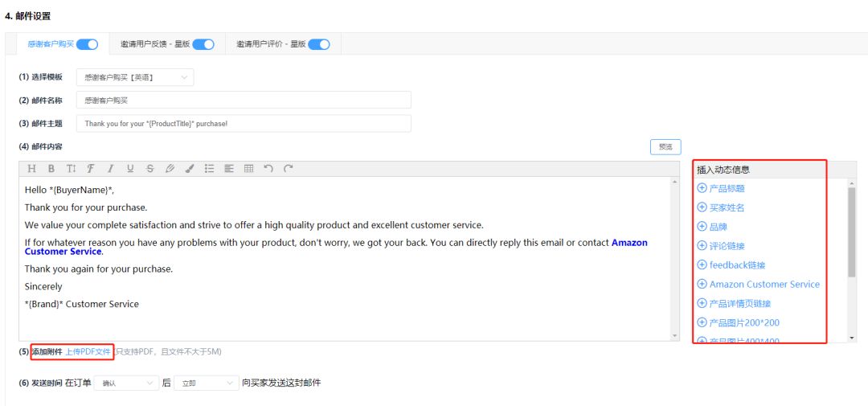
Task: Switch to the 邀请用户反馈 - 星版 tab
Action: click(x=155, y=44)
